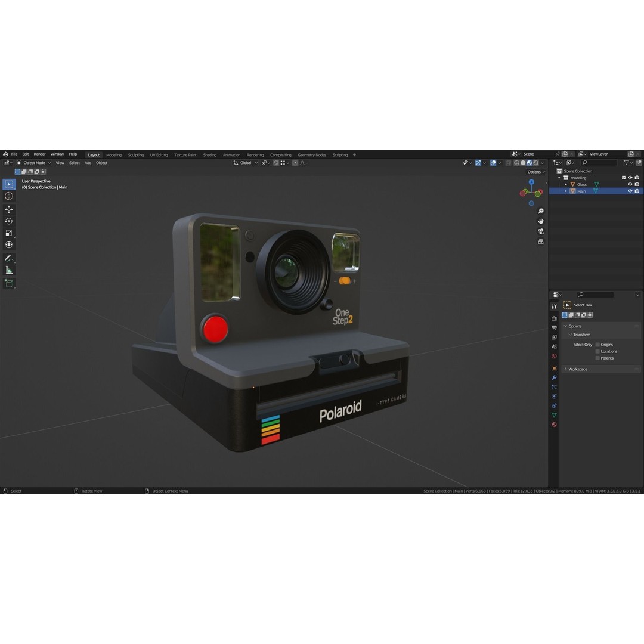The image size is (644, 644).
Task: Hide the Glass object in viewport
Action: tap(630, 184)
